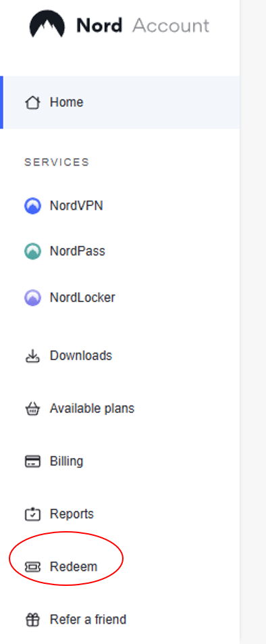The width and height of the screenshot is (266, 644).
Task: Open the NordVPN service page
Action: point(76,205)
